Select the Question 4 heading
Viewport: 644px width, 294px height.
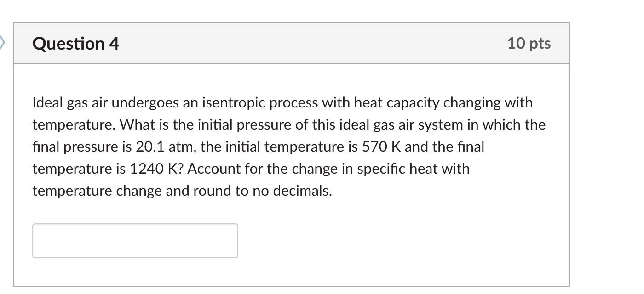tap(75, 44)
